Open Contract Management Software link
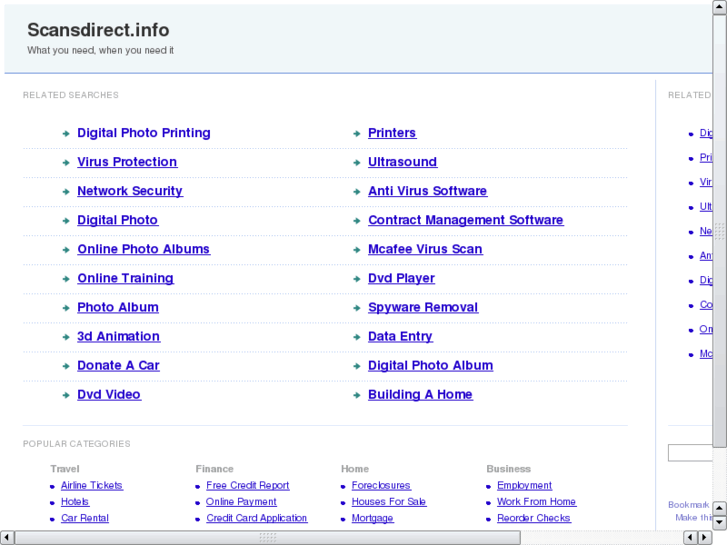The height and width of the screenshot is (545, 727). point(465,220)
